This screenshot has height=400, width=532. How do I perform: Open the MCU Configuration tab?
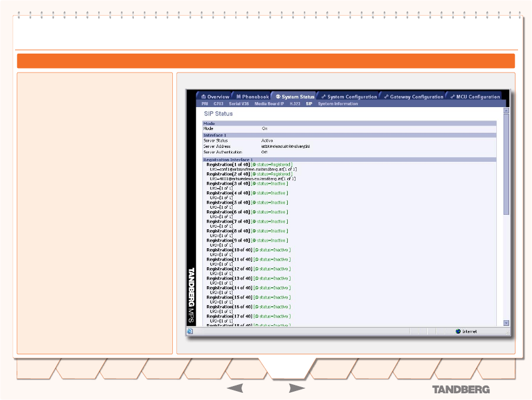(475, 97)
